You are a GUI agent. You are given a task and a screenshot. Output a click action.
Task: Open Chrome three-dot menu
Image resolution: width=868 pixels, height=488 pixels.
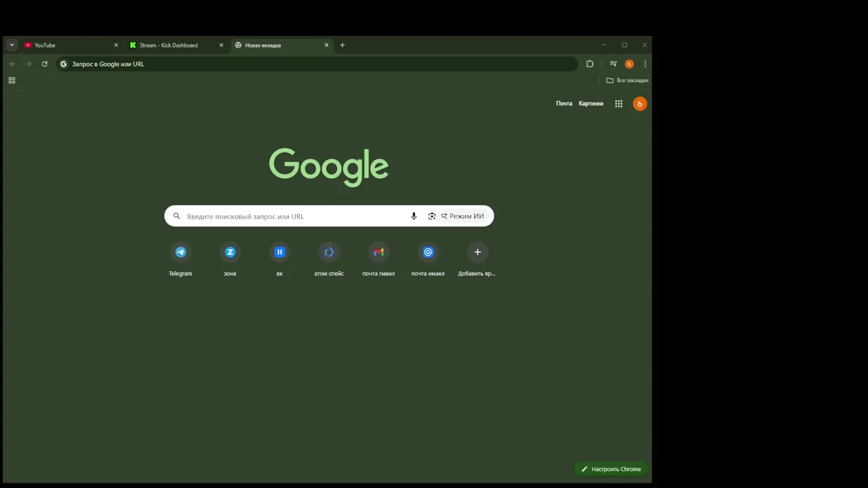point(645,64)
